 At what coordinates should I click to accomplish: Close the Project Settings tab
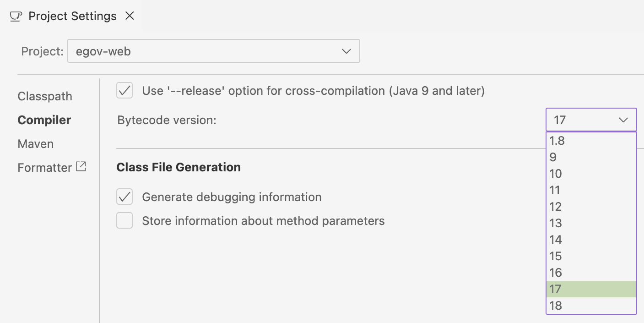(x=130, y=15)
